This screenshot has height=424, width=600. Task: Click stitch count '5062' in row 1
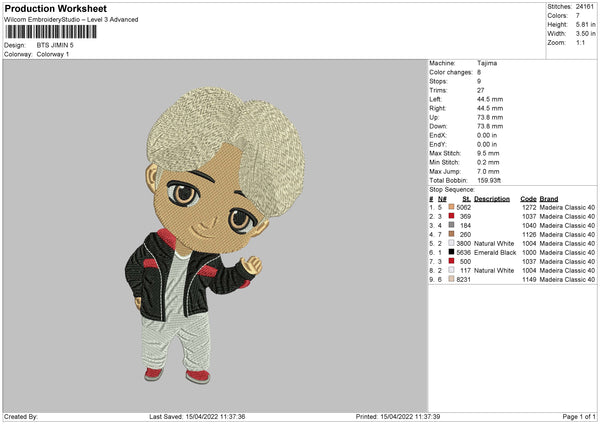pyautogui.click(x=463, y=207)
